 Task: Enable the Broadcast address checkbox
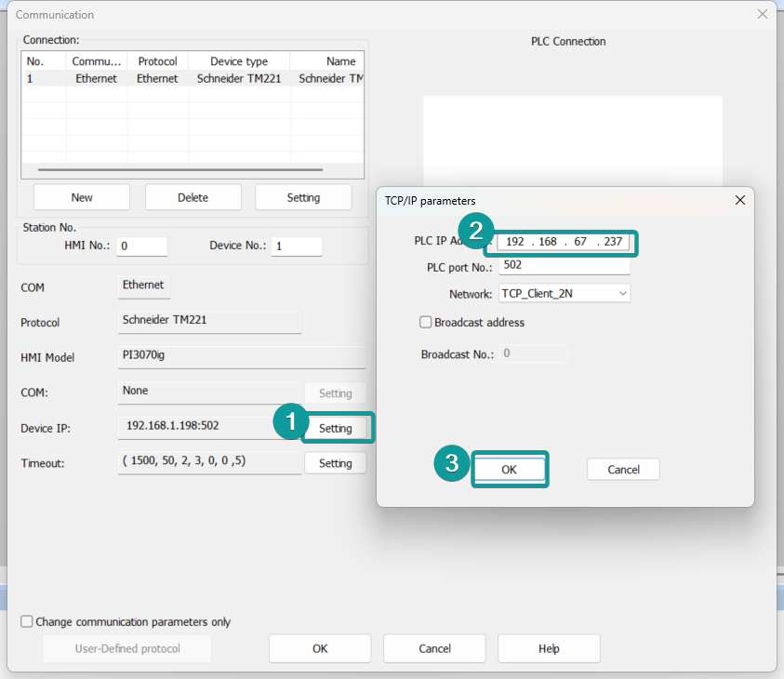426,323
